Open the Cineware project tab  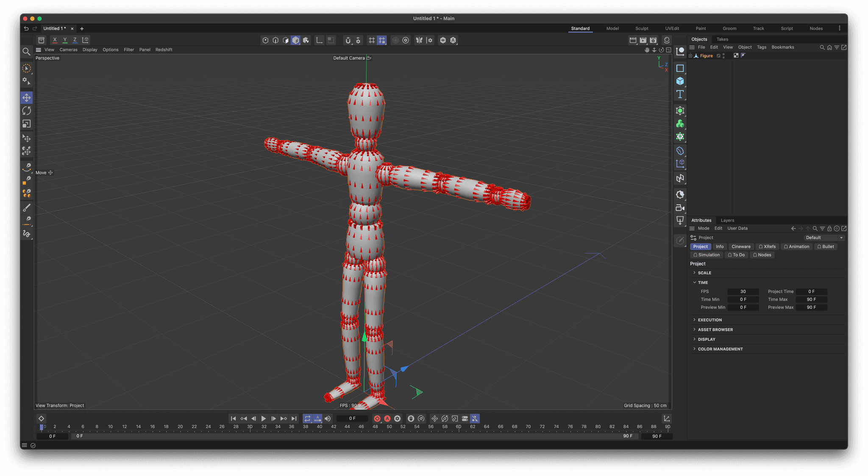click(x=741, y=246)
